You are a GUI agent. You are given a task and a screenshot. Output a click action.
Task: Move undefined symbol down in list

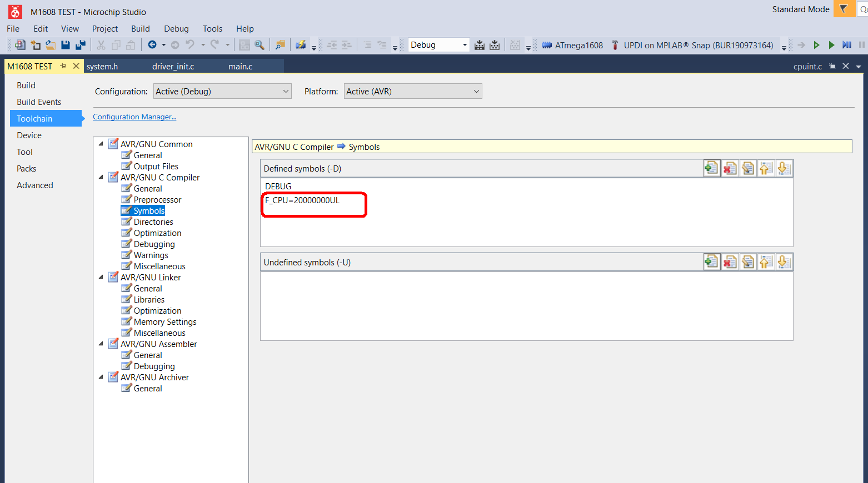coord(784,262)
